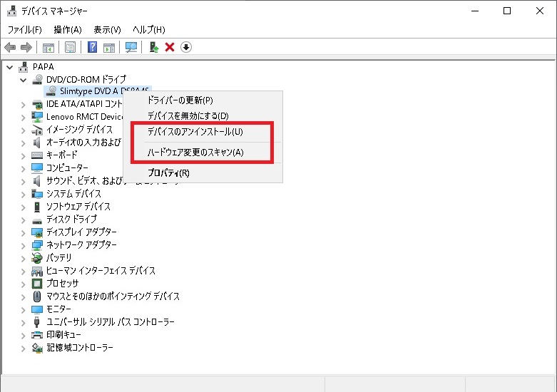The height and width of the screenshot is (392, 557).
Task: Expand the キーボード category
Action: click(x=24, y=155)
